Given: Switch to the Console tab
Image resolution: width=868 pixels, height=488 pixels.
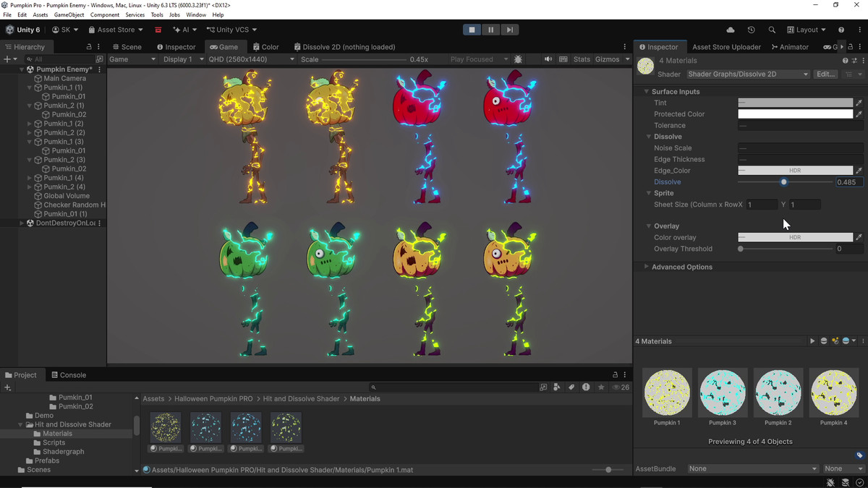Looking at the screenshot, I should 68,375.
